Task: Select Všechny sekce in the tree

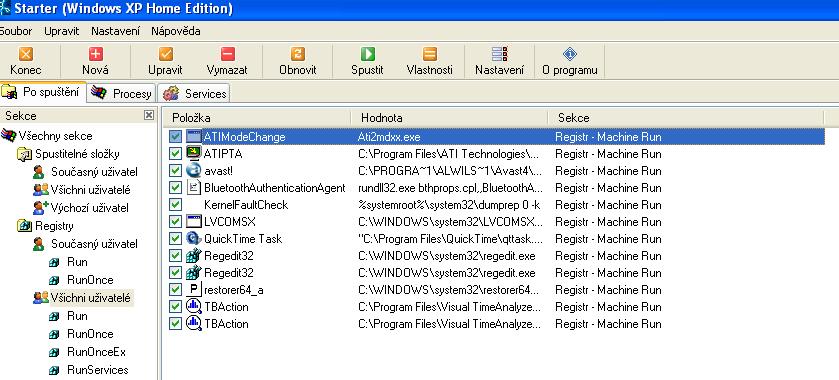Action: pos(56,136)
